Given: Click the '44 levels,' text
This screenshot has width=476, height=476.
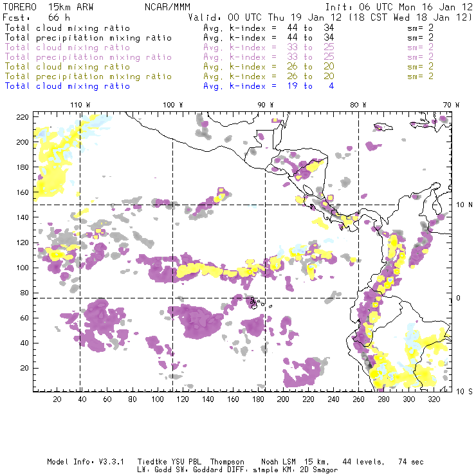Looking at the screenshot, I should [x=363, y=462].
